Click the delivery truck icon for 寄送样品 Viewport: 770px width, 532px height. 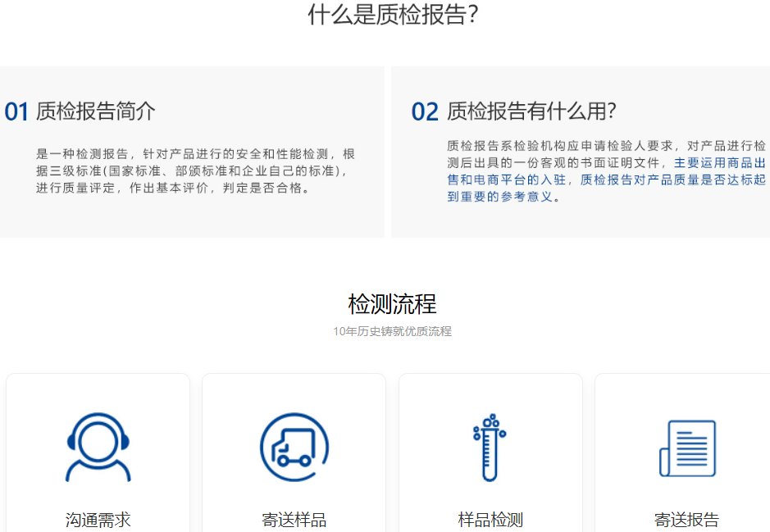click(x=294, y=447)
